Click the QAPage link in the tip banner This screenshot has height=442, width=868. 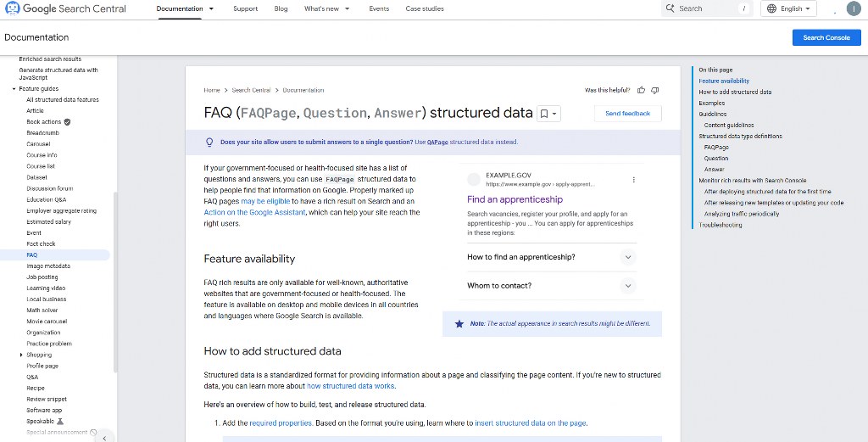(437, 143)
